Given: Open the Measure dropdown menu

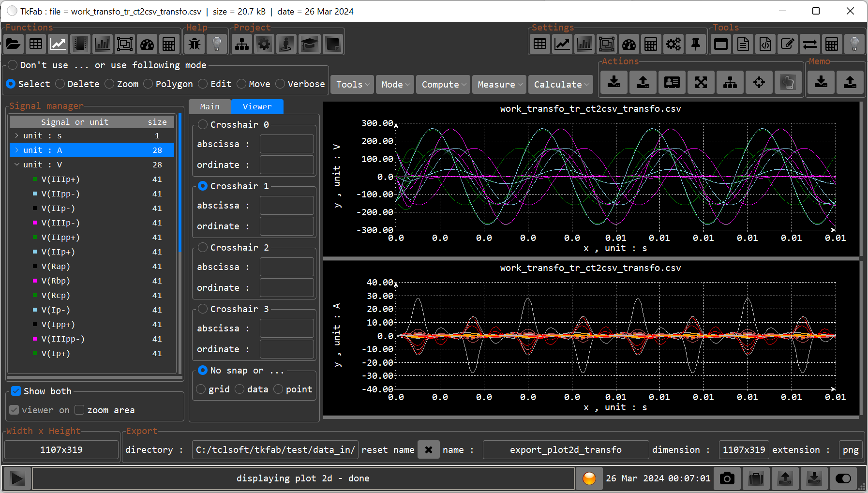Looking at the screenshot, I should 499,85.
